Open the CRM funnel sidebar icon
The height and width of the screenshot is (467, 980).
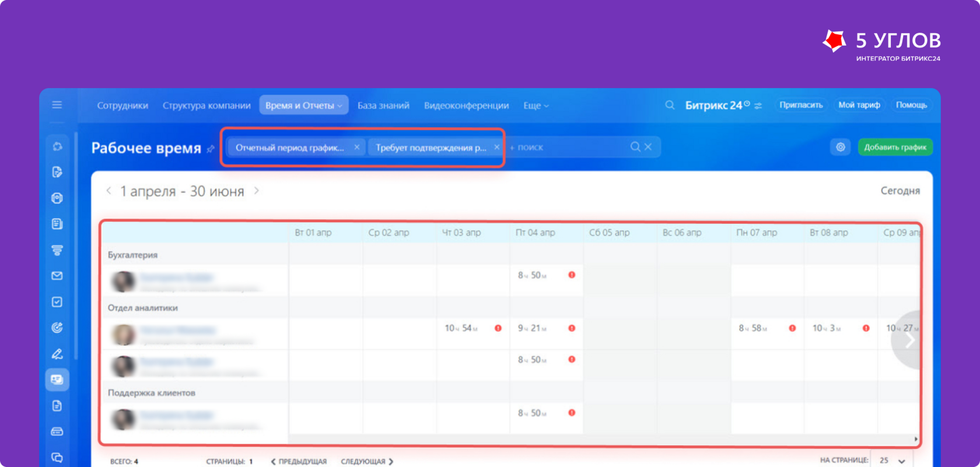tap(57, 250)
